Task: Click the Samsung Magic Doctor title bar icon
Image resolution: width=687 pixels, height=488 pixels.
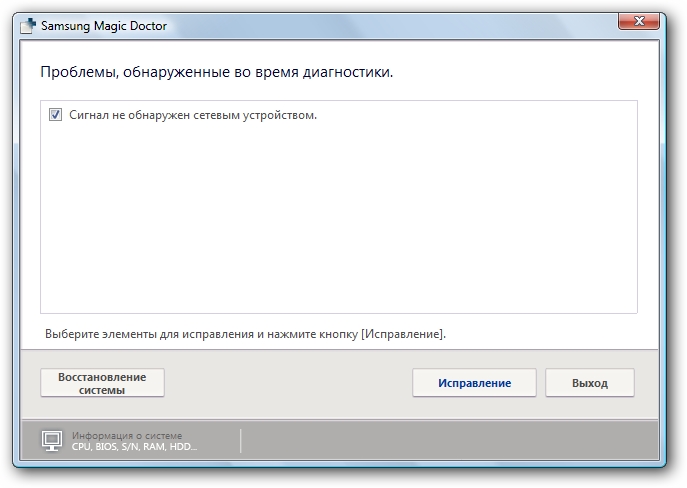Action: tap(28, 26)
